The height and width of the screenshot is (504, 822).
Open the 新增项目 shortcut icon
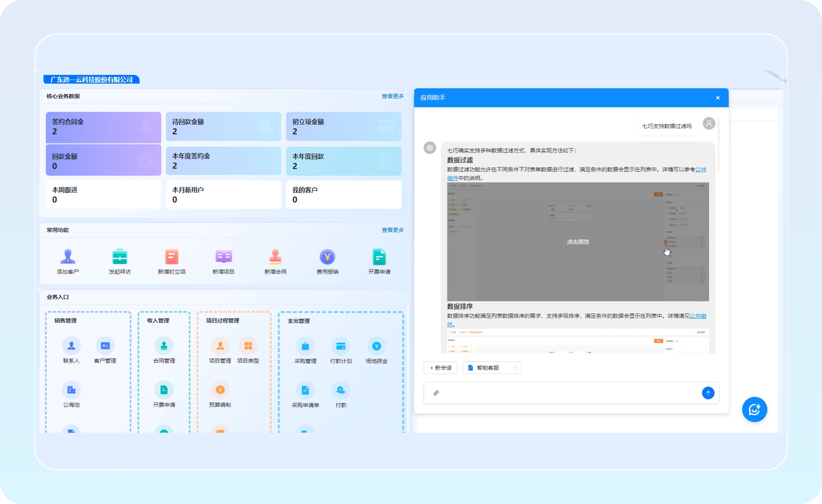[224, 257]
